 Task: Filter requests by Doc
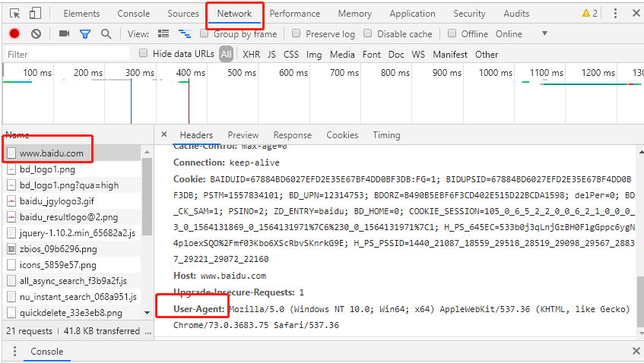(x=396, y=54)
